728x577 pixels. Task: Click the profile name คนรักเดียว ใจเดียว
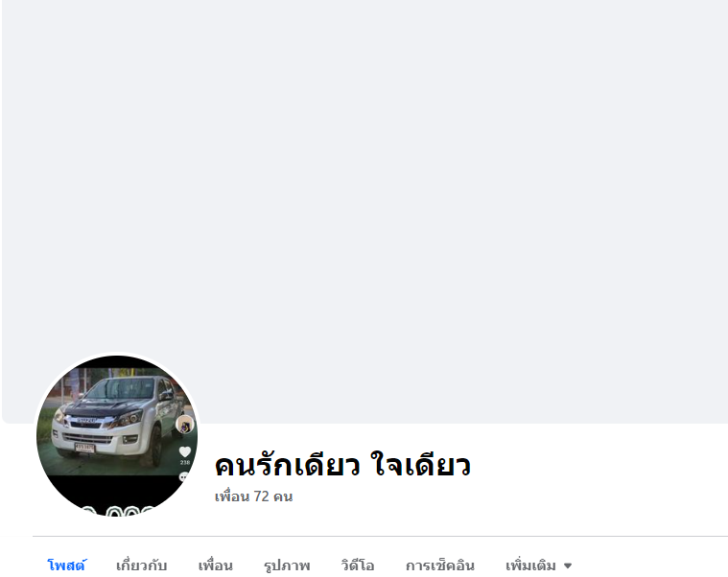point(342,465)
